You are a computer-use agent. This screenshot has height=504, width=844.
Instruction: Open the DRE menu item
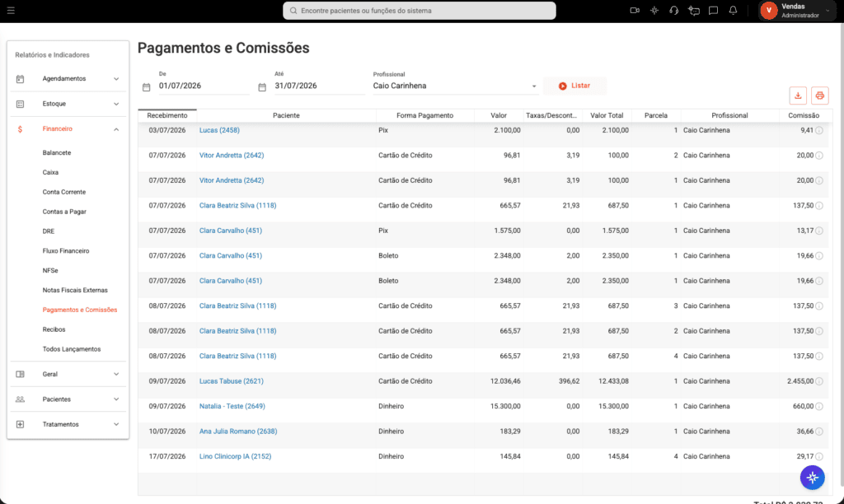49,231
